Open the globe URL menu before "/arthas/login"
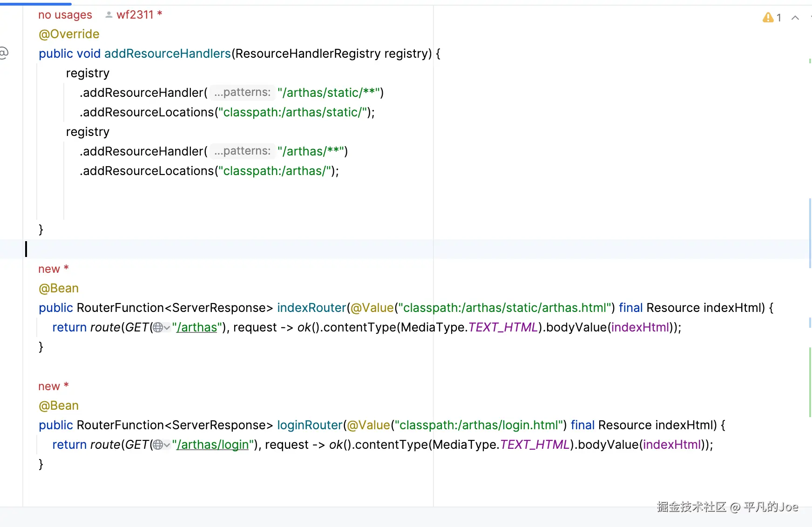The width and height of the screenshot is (812, 527). (161, 445)
